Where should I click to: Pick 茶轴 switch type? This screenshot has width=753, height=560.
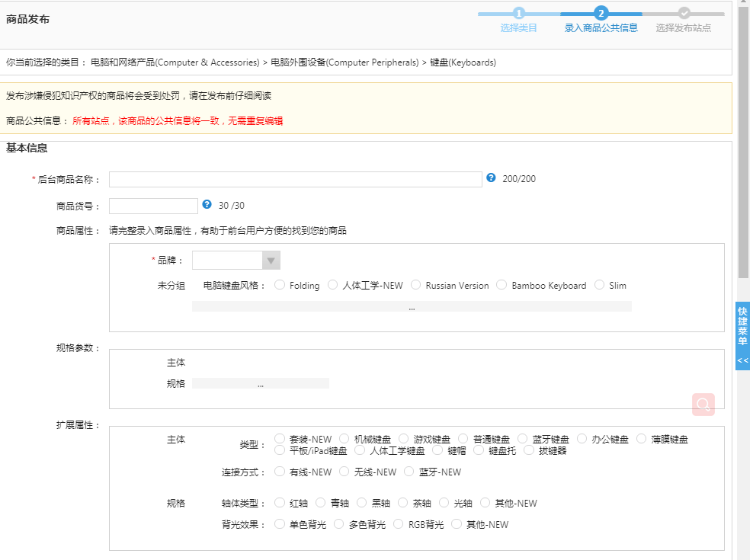[403, 502]
